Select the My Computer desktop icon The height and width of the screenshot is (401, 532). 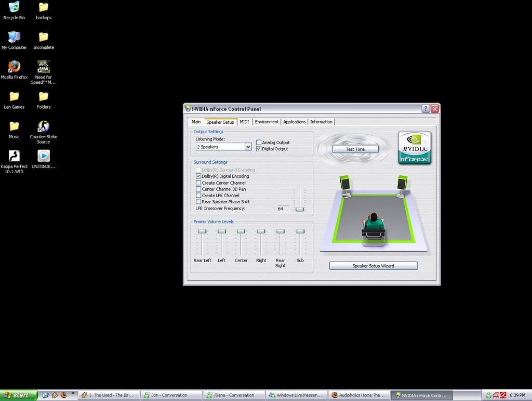[x=14, y=40]
